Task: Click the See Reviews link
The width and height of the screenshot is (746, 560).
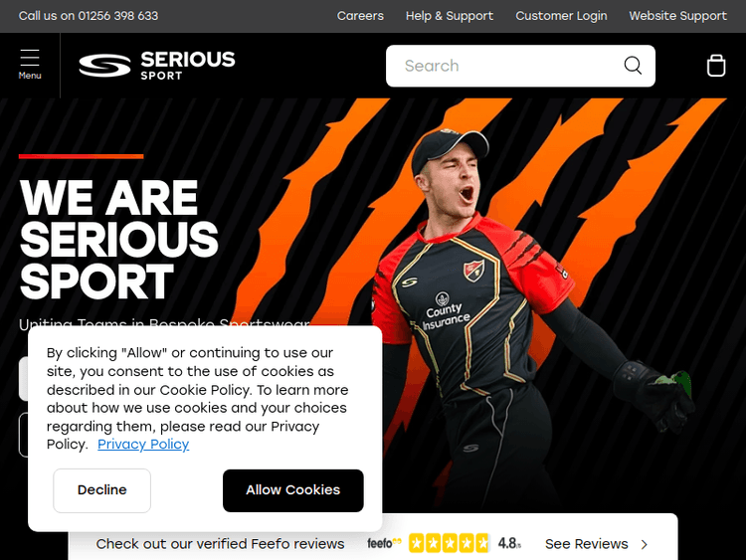Action: point(587,544)
